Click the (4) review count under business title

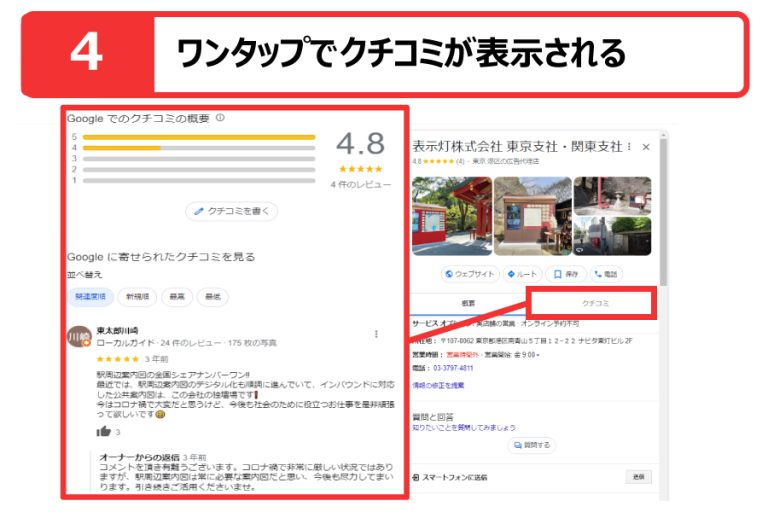pos(459,161)
